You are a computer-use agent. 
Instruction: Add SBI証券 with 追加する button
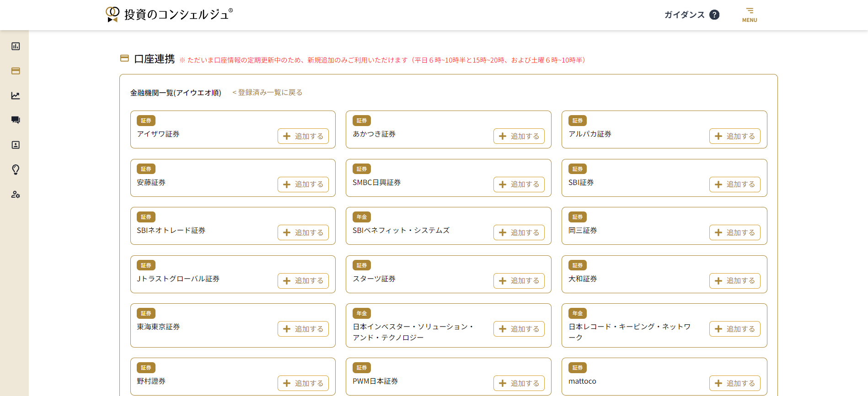coord(735,185)
